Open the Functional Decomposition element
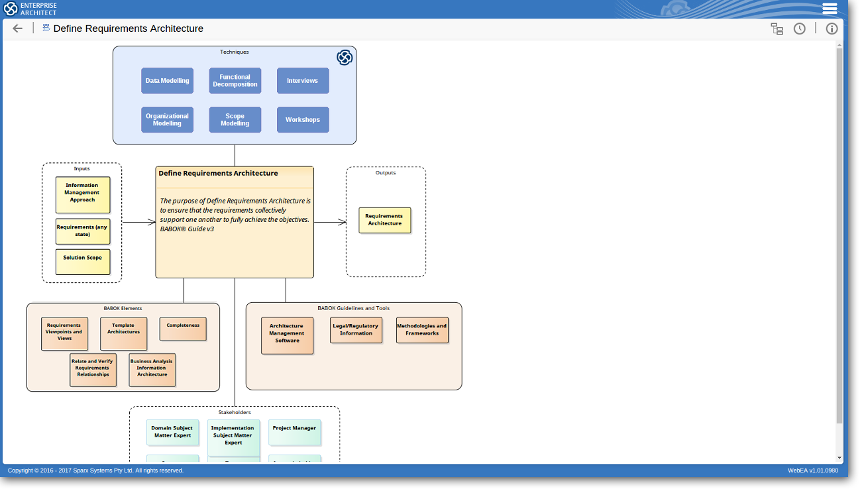 click(x=235, y=81)
